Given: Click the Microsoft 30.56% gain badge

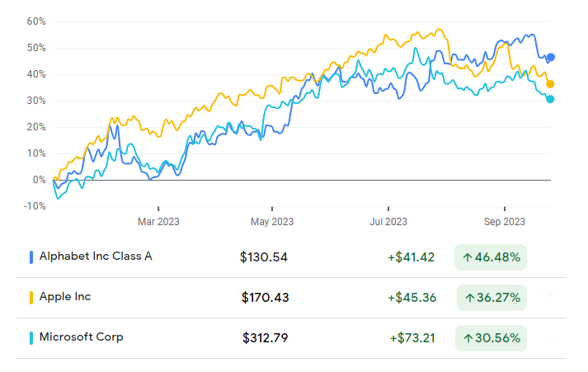Looking at the screenshot, I should (491, 338).
